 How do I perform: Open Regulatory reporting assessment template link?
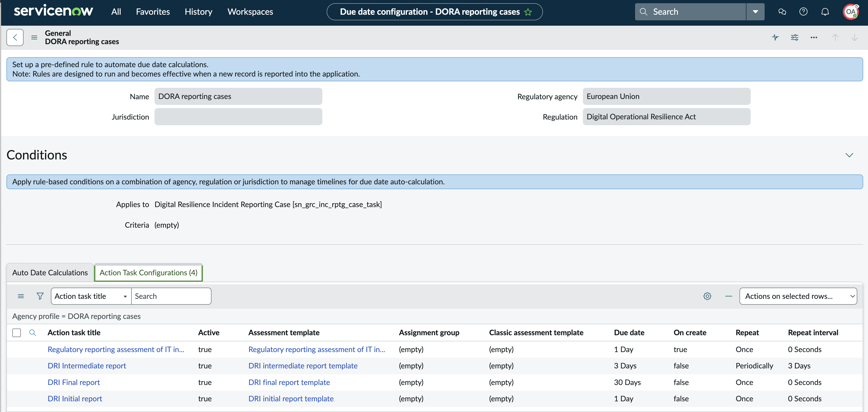click(316, 349)
